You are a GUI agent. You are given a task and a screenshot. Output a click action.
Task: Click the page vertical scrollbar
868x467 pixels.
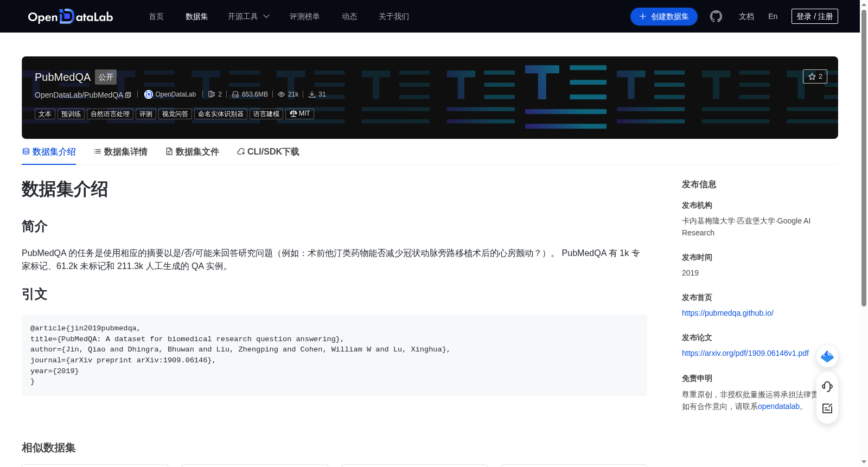(864, 157)
